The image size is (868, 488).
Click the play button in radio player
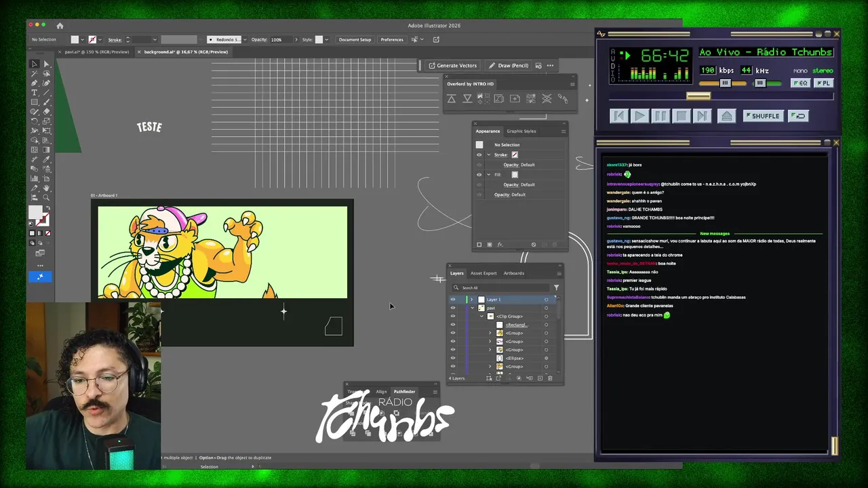(x=639, y=116)
